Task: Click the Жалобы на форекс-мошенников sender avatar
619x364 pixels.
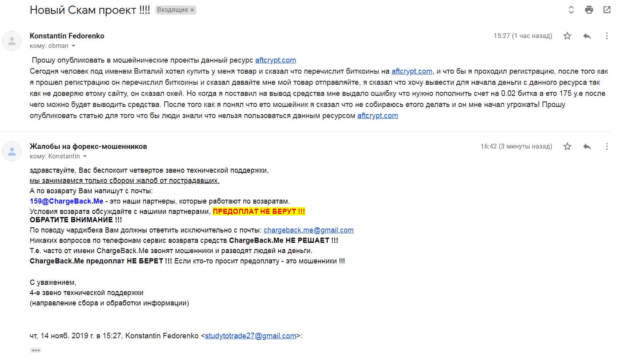Action: pos(12,151)
